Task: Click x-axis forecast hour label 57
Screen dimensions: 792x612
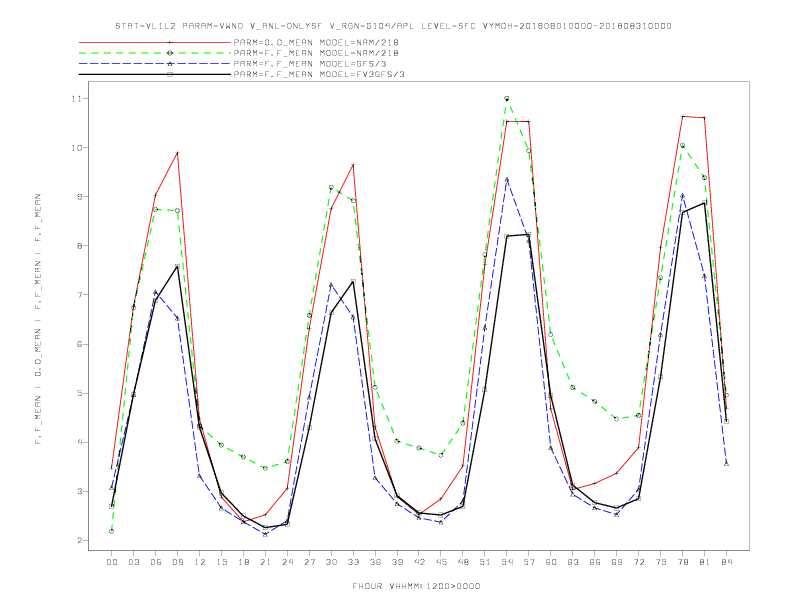Action: coord(529,562)
